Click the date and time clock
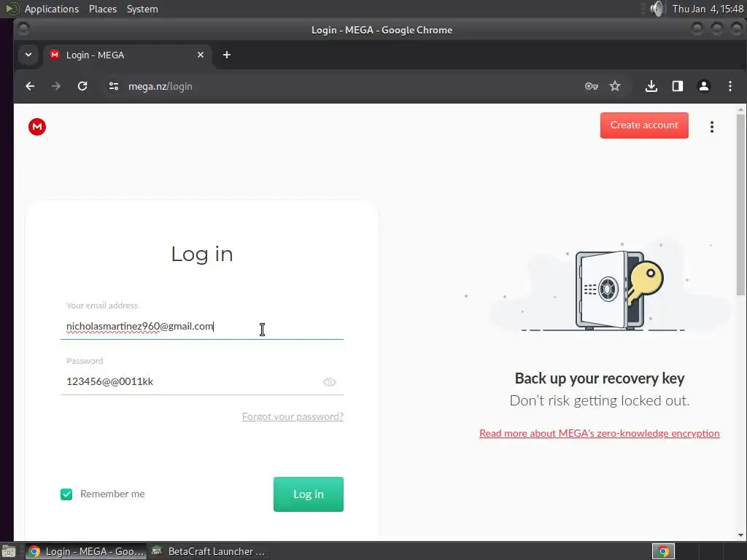 [708, 9]
